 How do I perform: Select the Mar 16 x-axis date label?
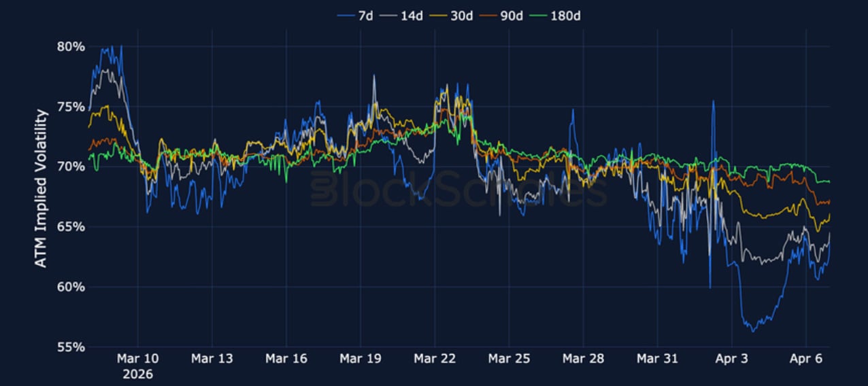pos(286,358)
